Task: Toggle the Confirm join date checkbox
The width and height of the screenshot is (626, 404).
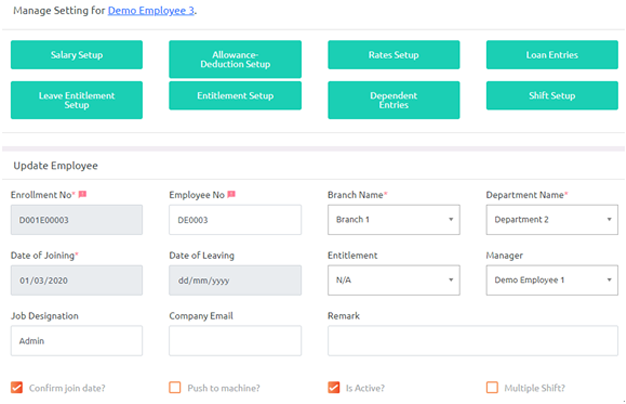Action: click(x=17, y=387)
